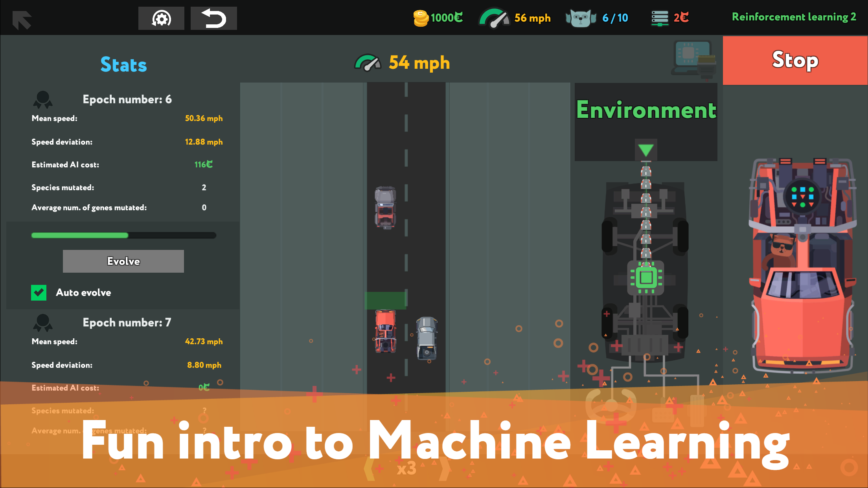
Task: Open the Stats panel heading
Action: click(123, 65)
